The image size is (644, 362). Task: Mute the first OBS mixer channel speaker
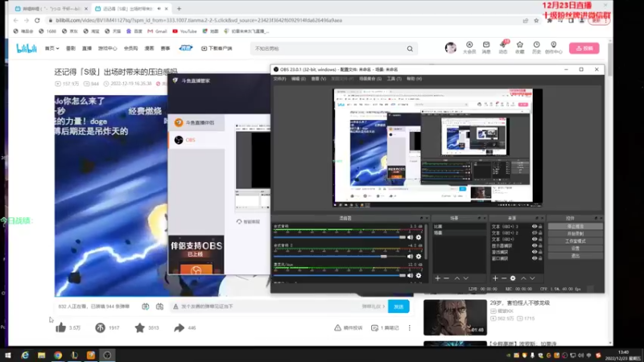[410, 237]
